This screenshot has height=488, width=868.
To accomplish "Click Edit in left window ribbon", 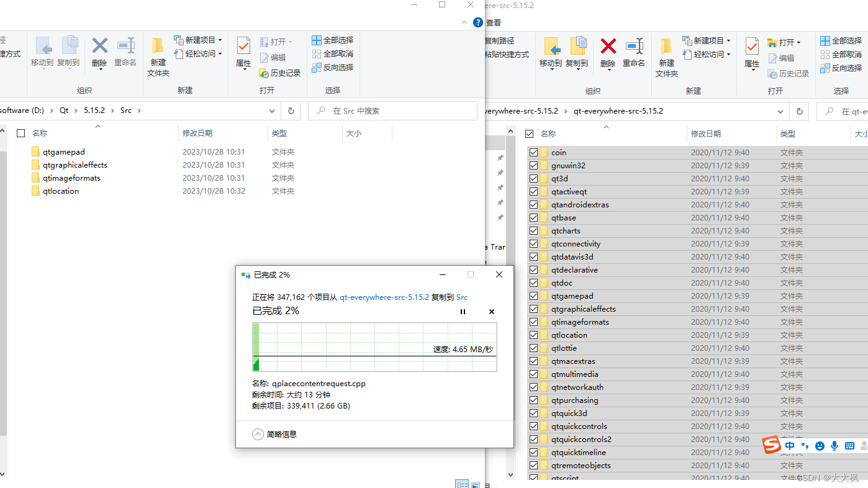I will [x=273, y=57].
